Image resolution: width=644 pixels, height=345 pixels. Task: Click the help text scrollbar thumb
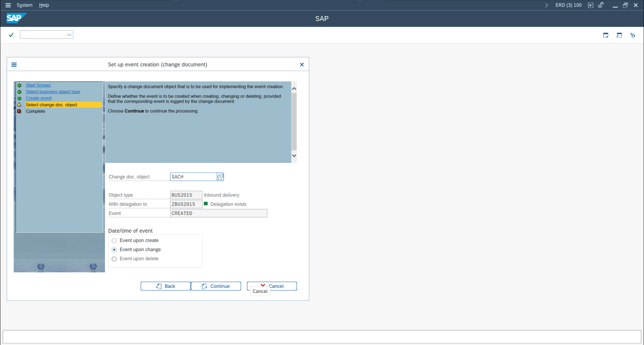tap(294, 121)
